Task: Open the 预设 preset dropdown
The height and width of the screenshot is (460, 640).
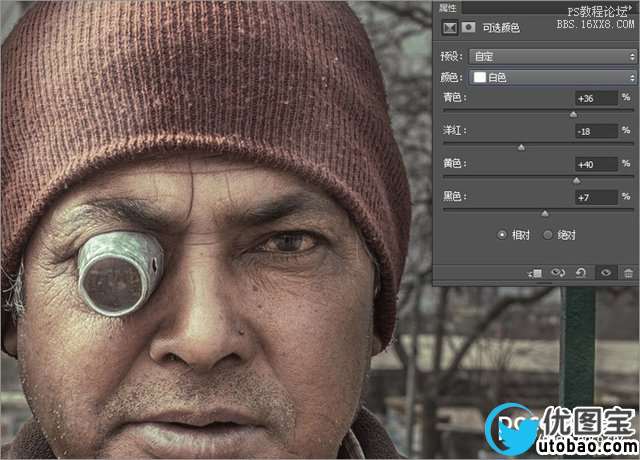Action: [552, 56]
